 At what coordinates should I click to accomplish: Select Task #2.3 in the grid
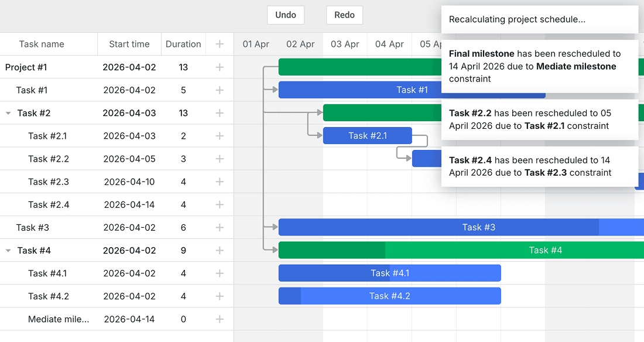pos(49,182)
